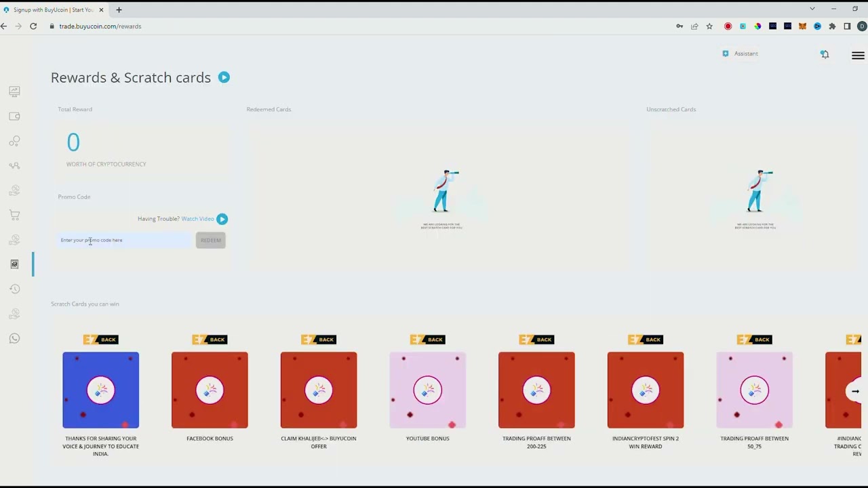The image size is (868, 488).
Task: Open the connected-nodes sidebar icon
Action: pos(14,165)
